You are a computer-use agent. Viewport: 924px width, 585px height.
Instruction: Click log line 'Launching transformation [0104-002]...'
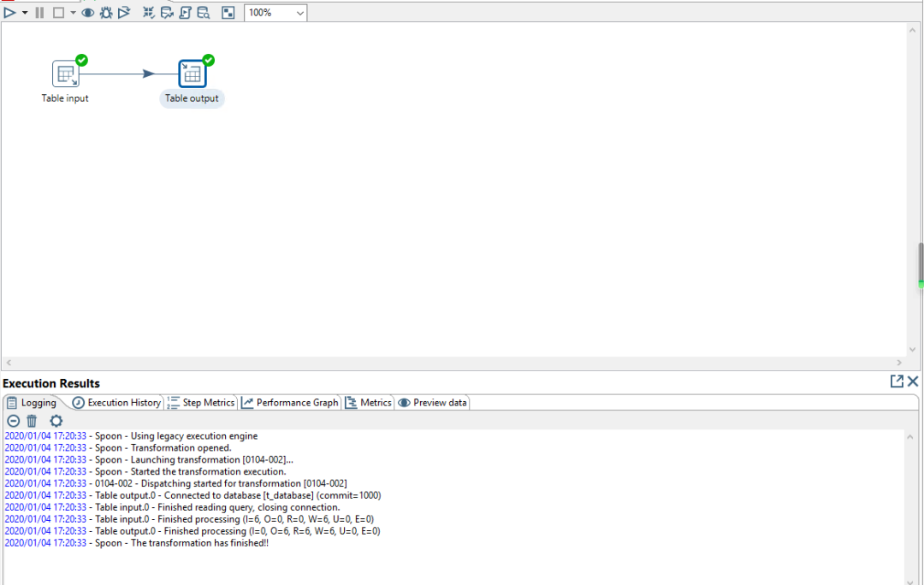tap(149, 459)
